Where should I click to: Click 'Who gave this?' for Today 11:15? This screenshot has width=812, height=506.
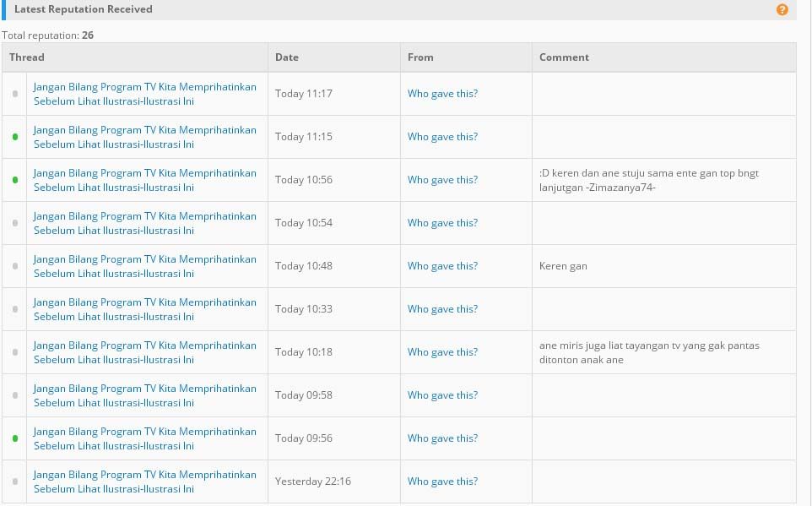point(442,137)
